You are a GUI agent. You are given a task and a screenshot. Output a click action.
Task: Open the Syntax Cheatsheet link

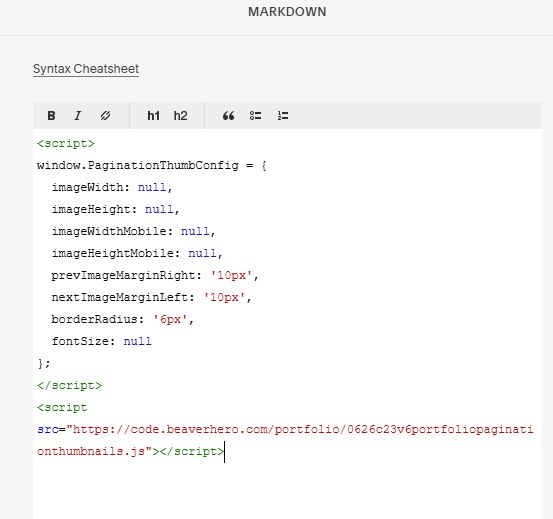pos(86,69)
